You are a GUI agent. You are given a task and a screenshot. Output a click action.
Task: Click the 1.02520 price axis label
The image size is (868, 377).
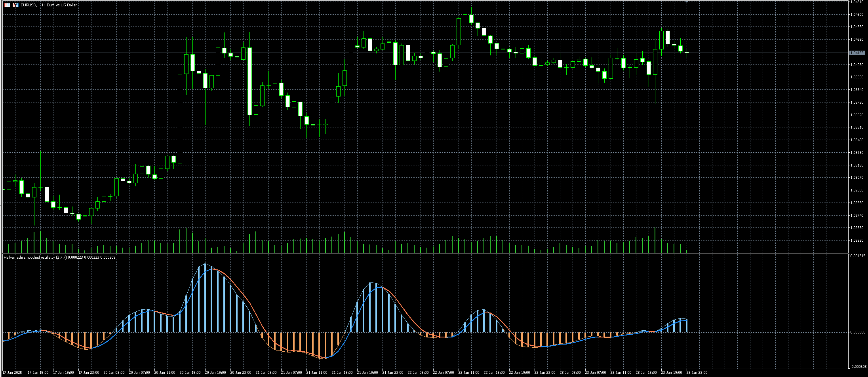click(857, 241)
